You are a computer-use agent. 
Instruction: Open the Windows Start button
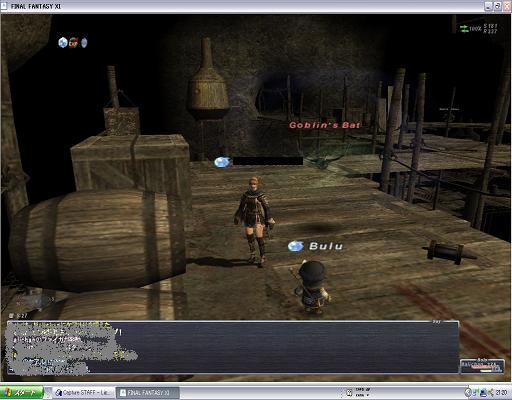click(x=22, y=393)
